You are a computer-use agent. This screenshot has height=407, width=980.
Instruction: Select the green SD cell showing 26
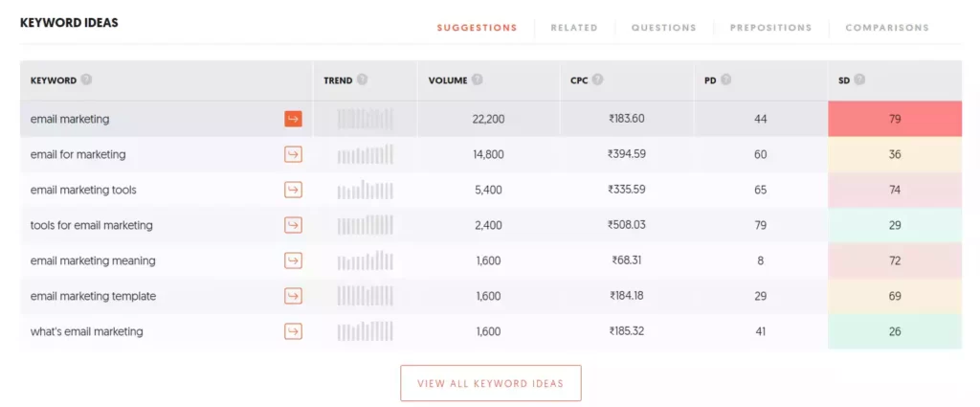coord(895,331)
